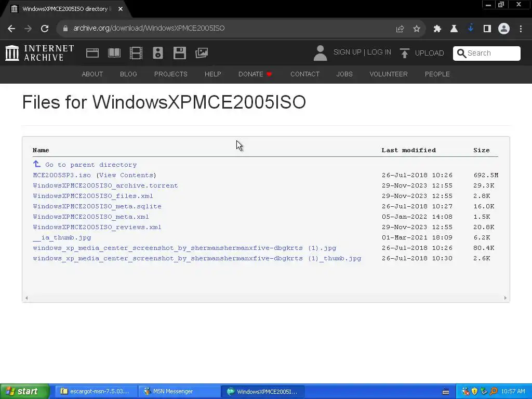This screenshot has width=532, height=399.
Task: Open the Images icon in the Archive nav
Action: pos(202,53)
